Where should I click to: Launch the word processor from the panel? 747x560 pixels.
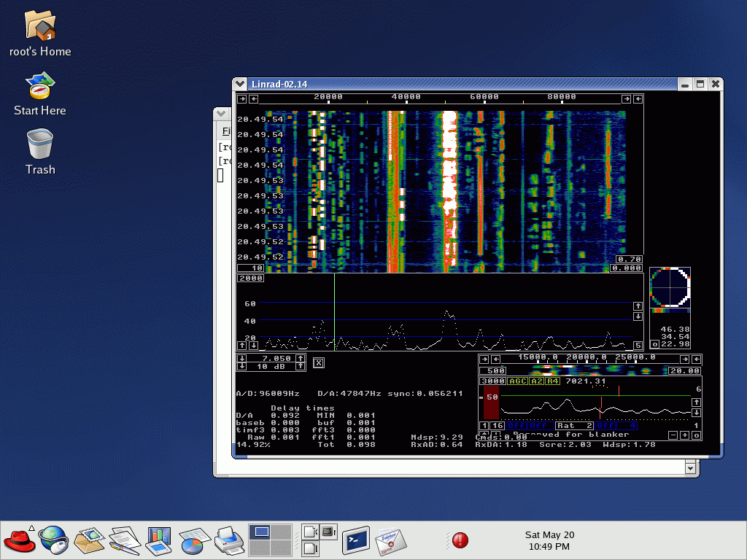[x=125, y=540]
